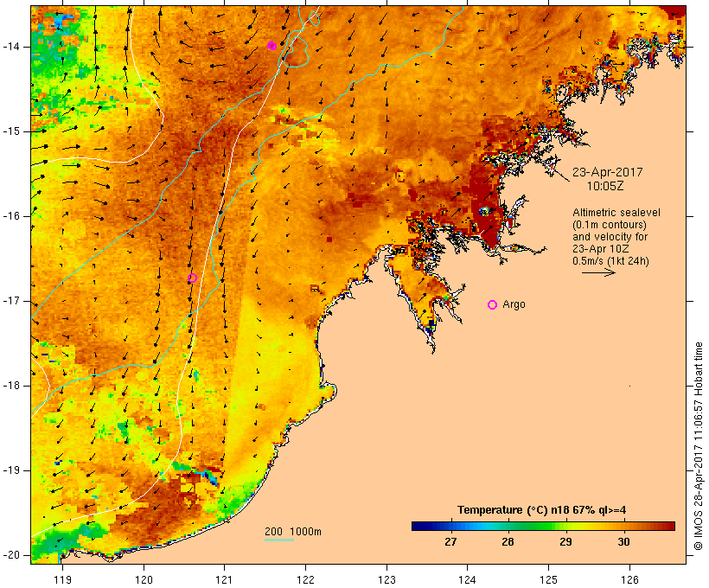Click the Argo float marker near -16.7 latitude
Screen dimensions: 709x588
(192, 278)
